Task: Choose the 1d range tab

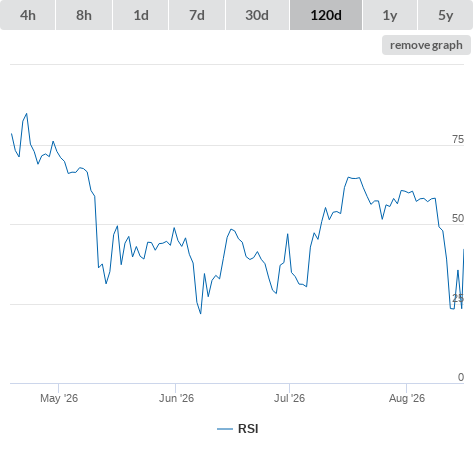Action: click(x=141, y=15)
